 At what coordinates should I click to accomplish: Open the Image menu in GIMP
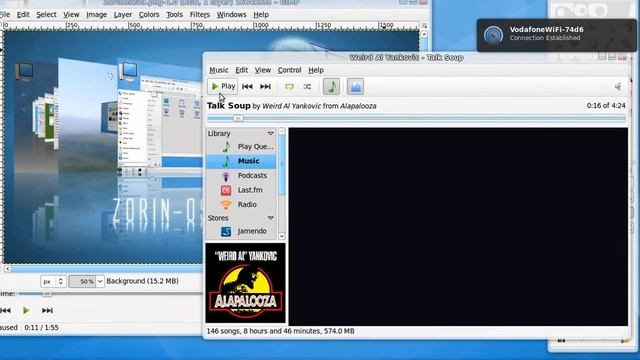[97, 15]
